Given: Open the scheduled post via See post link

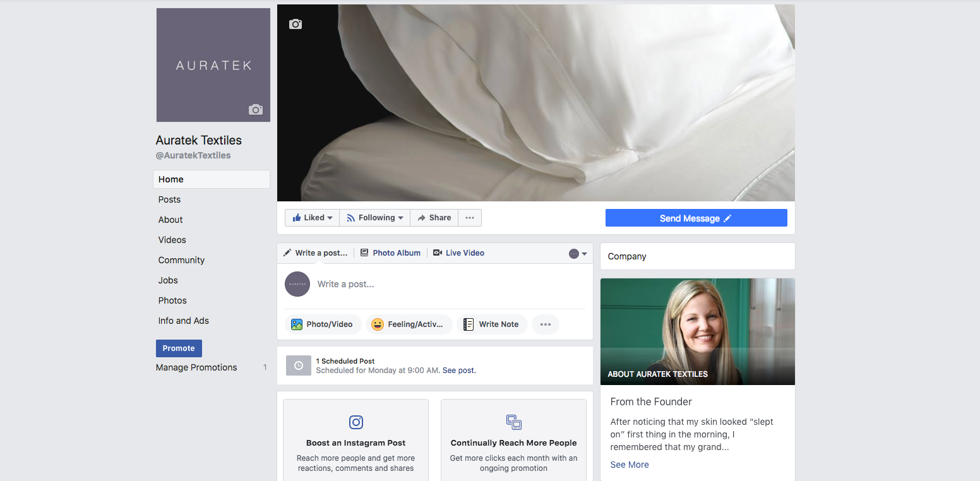Looking at the screenshot, I should pos(458,370).
